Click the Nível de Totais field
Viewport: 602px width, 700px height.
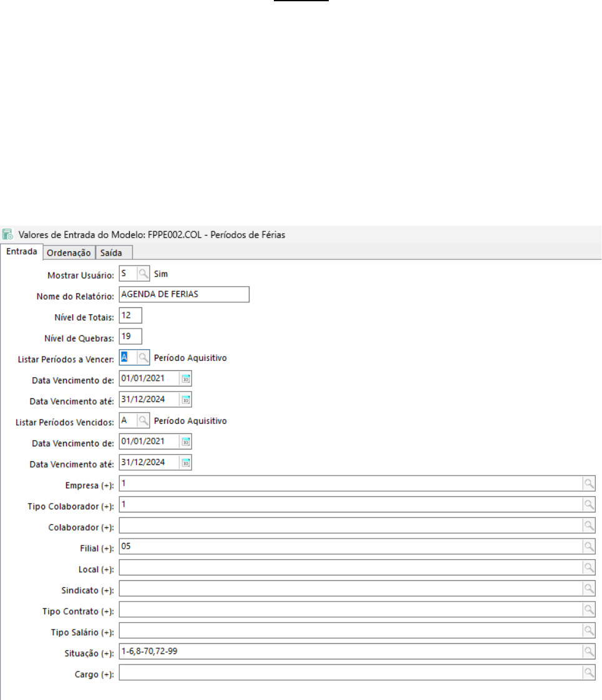click(x=130, y=316)
